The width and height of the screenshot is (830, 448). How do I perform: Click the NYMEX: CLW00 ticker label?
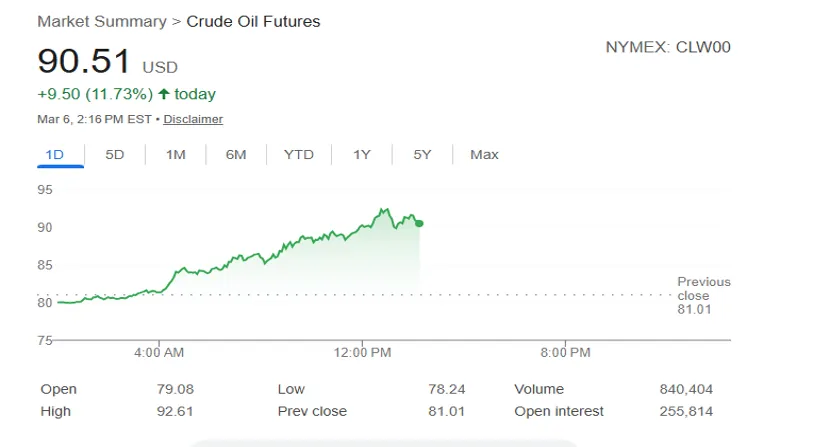click(x=668, y=47)
